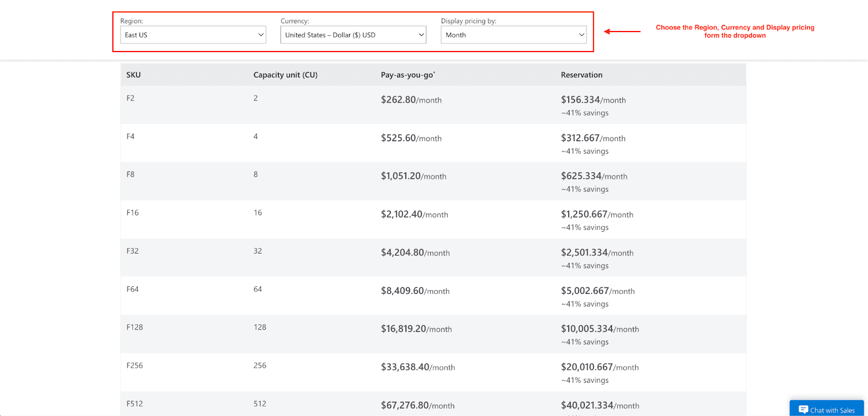Expand the Display pricing by dropdown
Viewport: 868px width, 416px height.
point(513,35)
